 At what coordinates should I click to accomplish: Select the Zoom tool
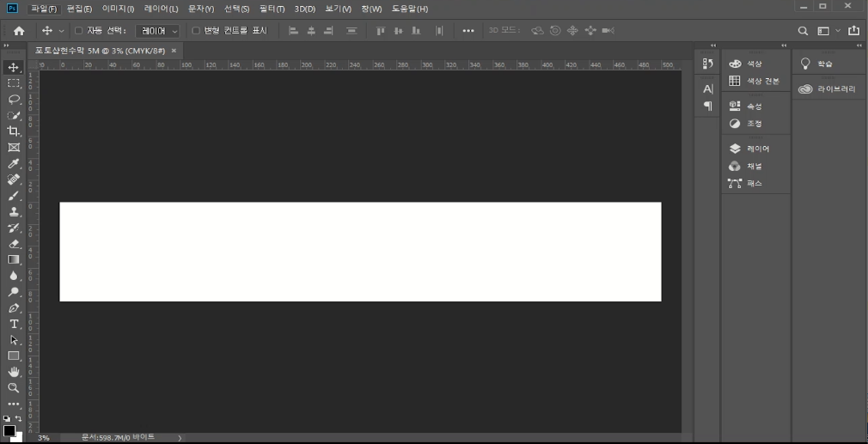point(13,387)
